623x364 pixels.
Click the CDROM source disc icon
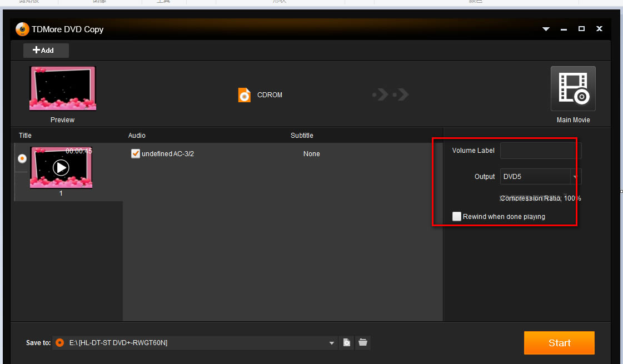245,95
